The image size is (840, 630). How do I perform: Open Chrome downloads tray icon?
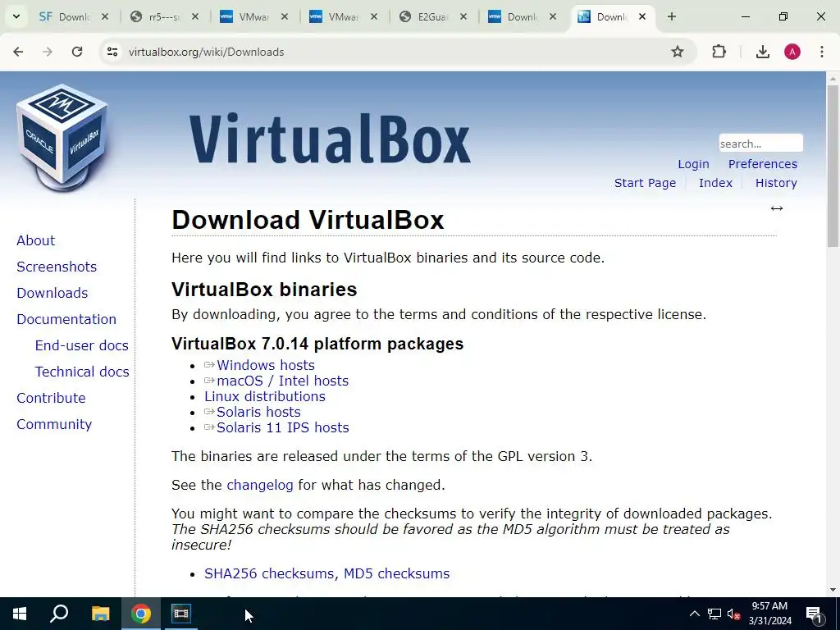[x=762, y=52]
